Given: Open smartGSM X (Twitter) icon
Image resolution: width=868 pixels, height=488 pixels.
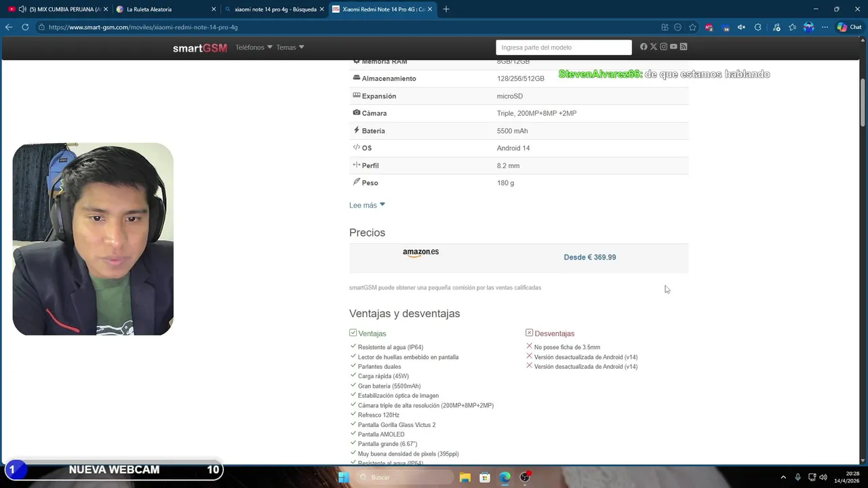Looking at the screenshot, I should click(654, 47).
